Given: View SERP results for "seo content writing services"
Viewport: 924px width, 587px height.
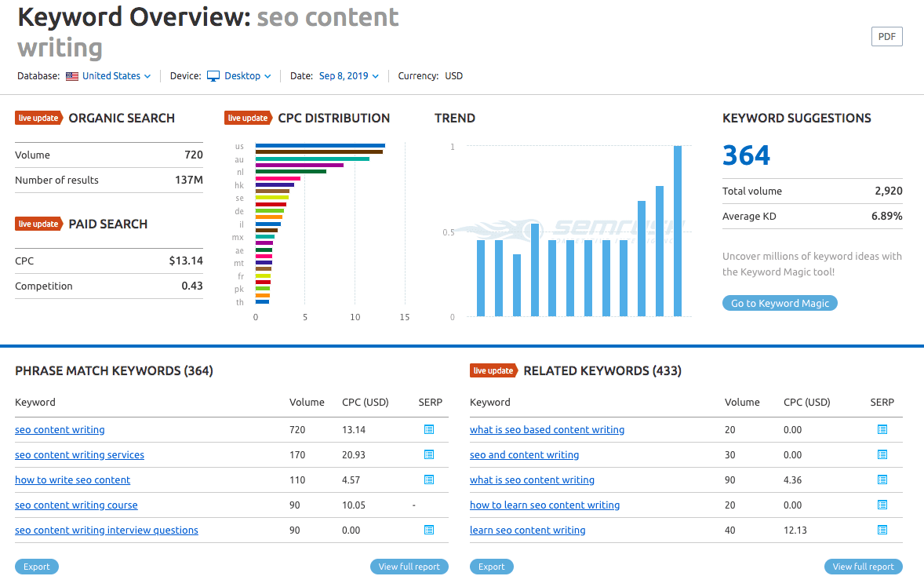Looking at the screenshot, I should [428, 454].
